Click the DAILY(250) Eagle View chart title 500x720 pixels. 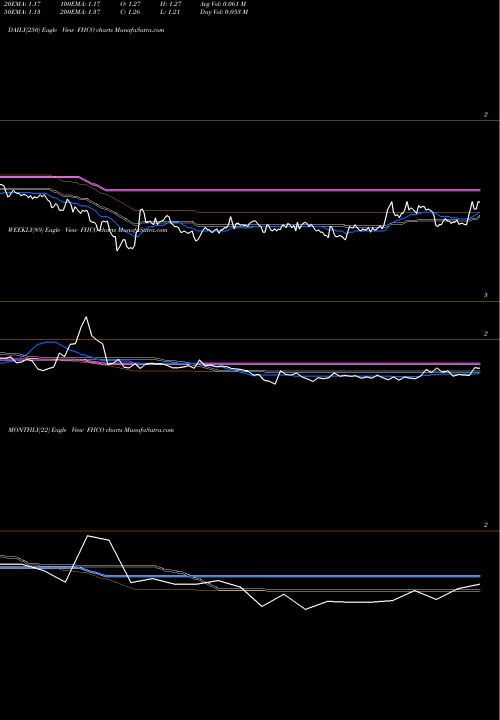86,30
